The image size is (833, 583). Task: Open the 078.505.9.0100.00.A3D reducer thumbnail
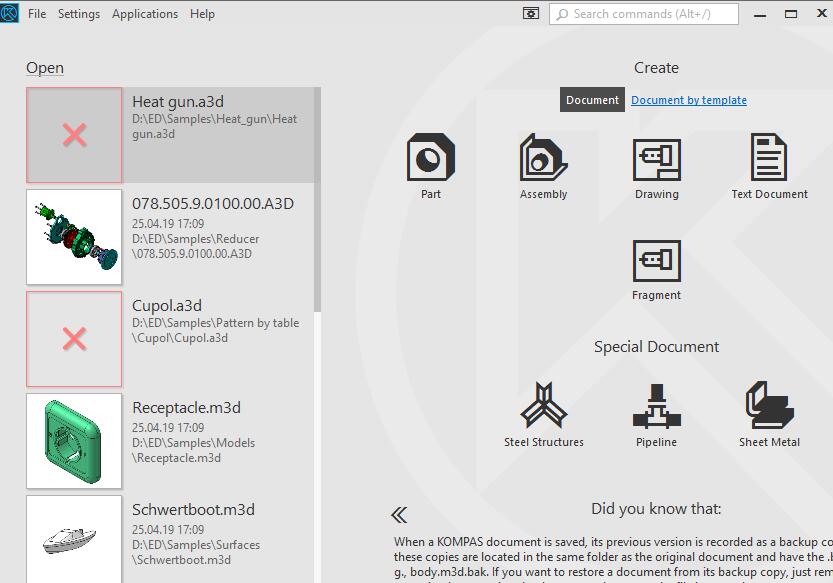coord(74,237)
